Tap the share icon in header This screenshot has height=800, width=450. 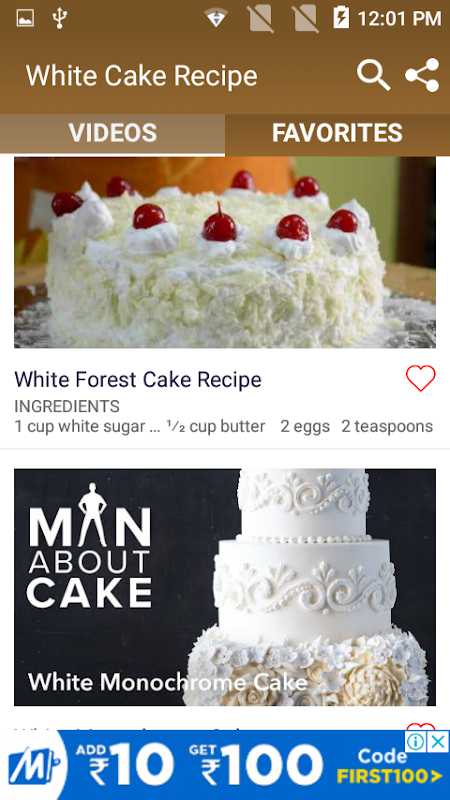[422, 75]
